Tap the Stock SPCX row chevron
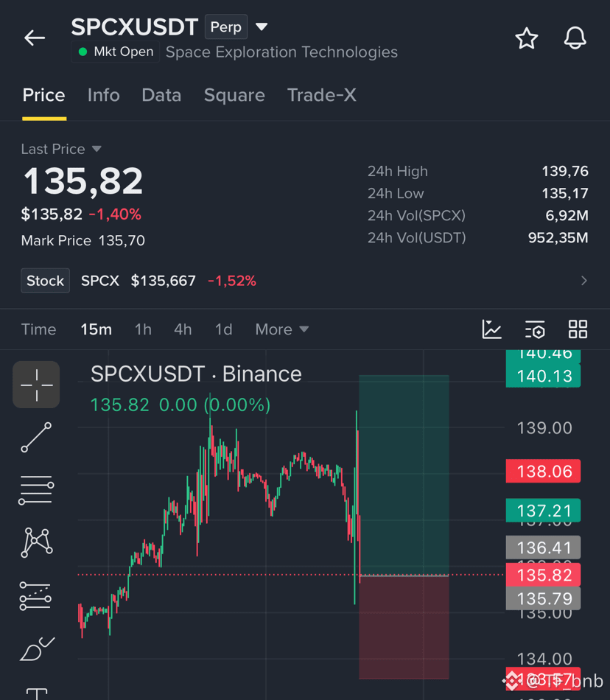The width and height of the screenshot is (610, 700). (583, 281)
